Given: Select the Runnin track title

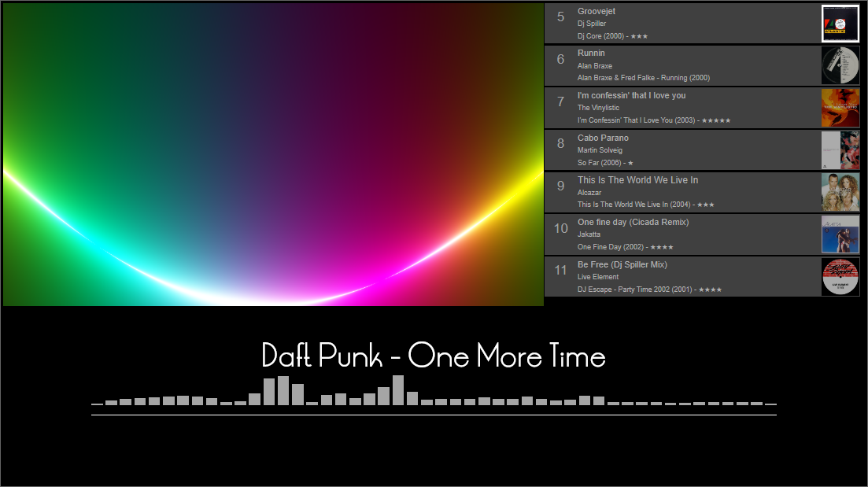Looking at the screenshot, I should pos(591,53).
